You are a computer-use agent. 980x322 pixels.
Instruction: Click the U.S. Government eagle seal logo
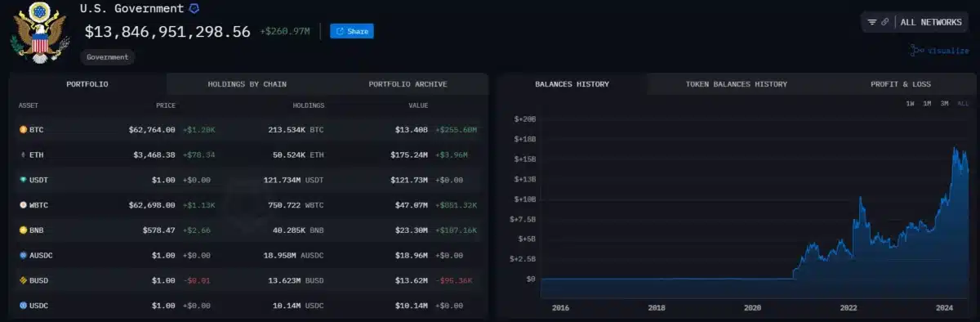click(x=39, y=32)
